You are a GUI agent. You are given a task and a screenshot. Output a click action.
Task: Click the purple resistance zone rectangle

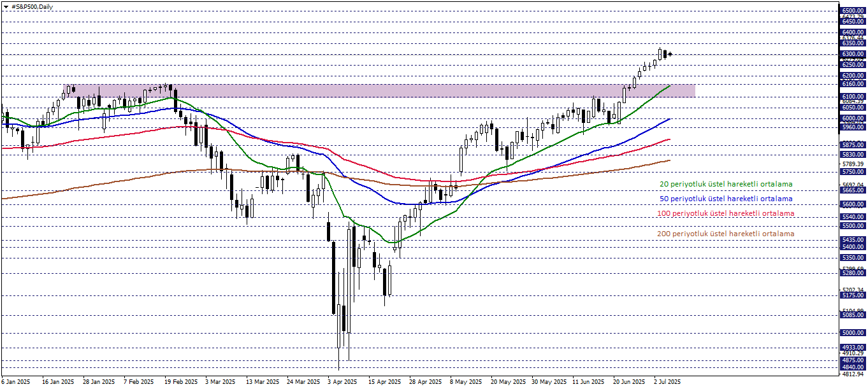pyautogui.click(x=379, y=90)
